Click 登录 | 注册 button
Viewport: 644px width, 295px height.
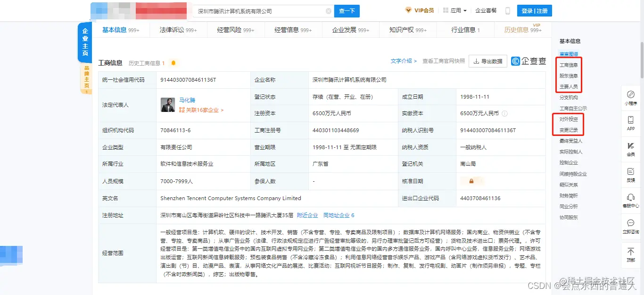(x=534, y=11)
